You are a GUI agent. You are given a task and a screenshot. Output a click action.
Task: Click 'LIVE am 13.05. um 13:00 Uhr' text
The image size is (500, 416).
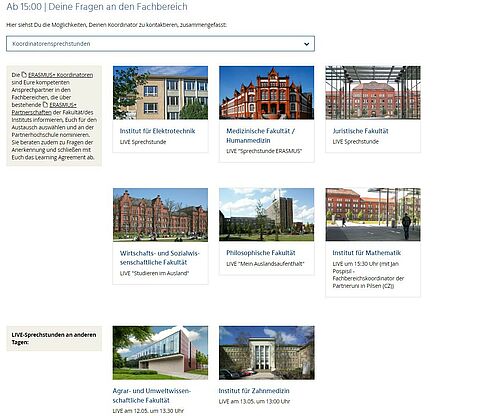(x=254, y=402)
